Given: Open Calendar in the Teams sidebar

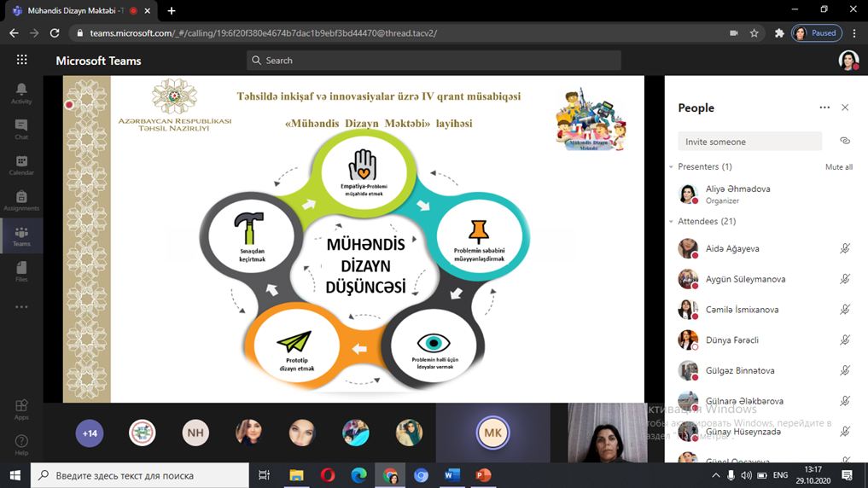Looking at the screenshot, I should coord(21,166).
